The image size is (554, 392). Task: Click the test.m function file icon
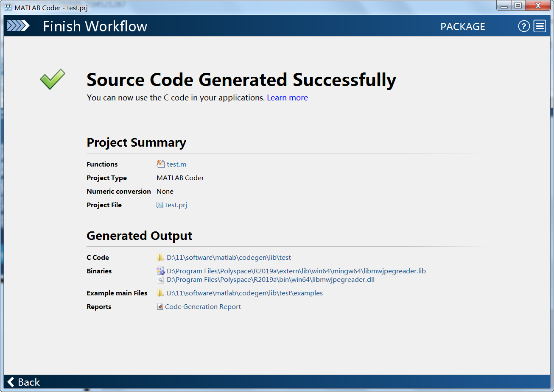point(160,164)
